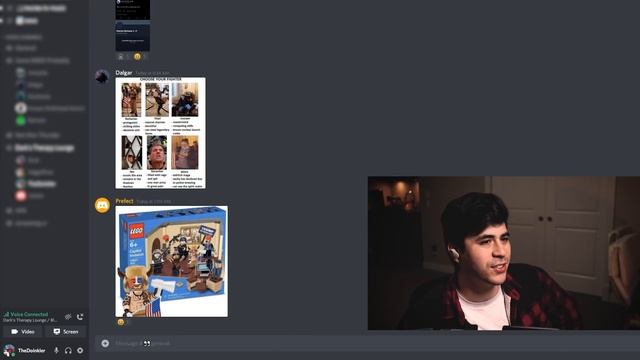This screenshot has width=640, height=360.
Task: Enlarge Dalgar's choose your fighter image
Action: point(160,133)
